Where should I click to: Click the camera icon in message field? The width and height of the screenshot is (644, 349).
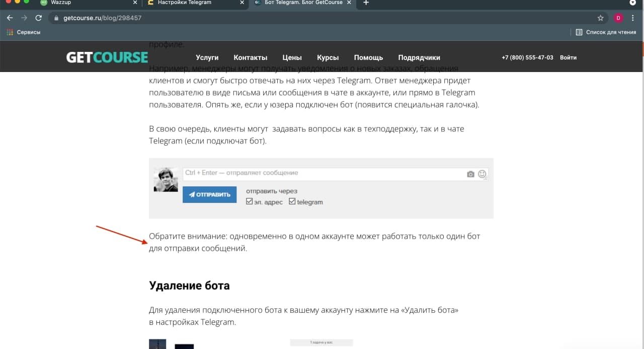coord(470,174)
